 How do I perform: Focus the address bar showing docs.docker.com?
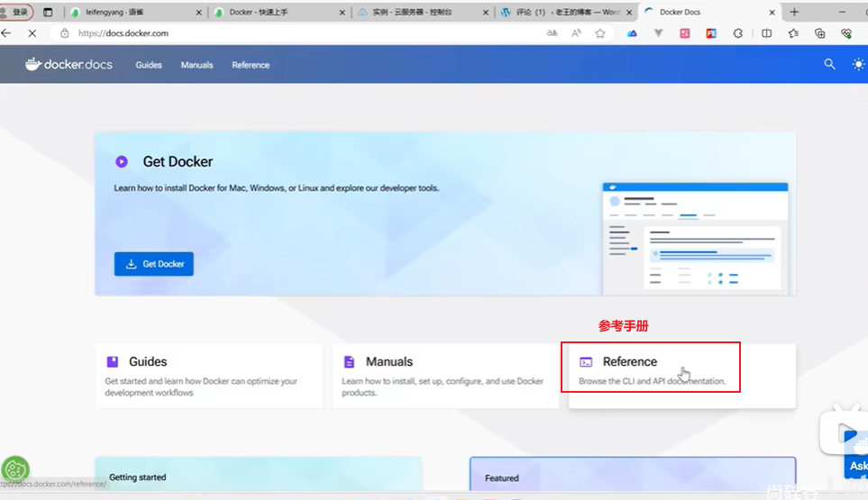[x=299, y=33]
